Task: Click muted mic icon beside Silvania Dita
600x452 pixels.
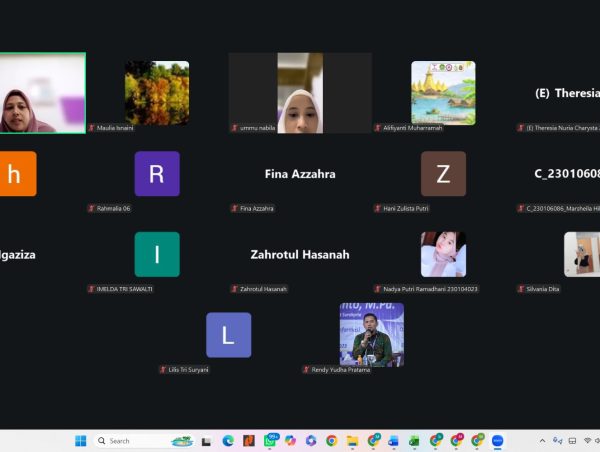Action: 521,289
